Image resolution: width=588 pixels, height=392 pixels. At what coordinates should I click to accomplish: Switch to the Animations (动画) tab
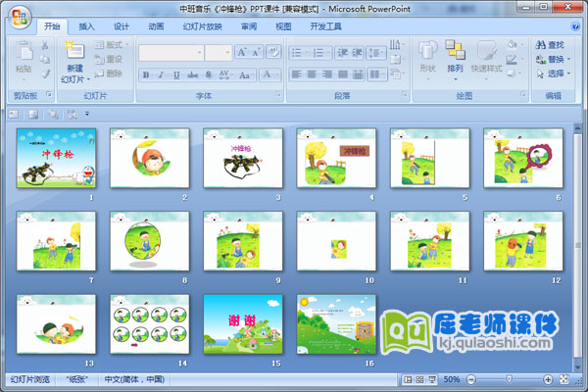pos(156,26)
